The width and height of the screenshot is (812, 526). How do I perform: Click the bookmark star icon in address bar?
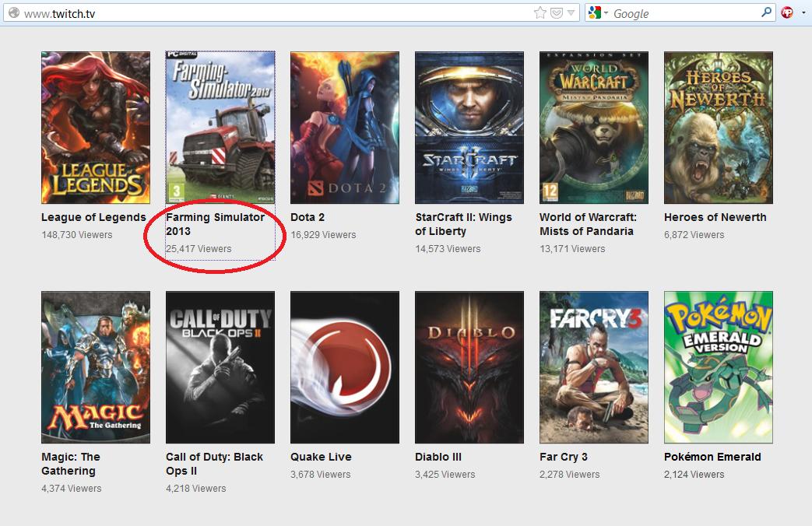[540, 13]
